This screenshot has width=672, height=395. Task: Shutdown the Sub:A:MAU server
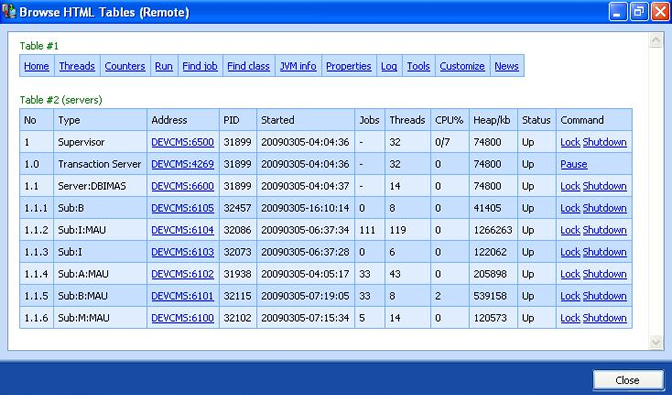click(x=605, y=274)
